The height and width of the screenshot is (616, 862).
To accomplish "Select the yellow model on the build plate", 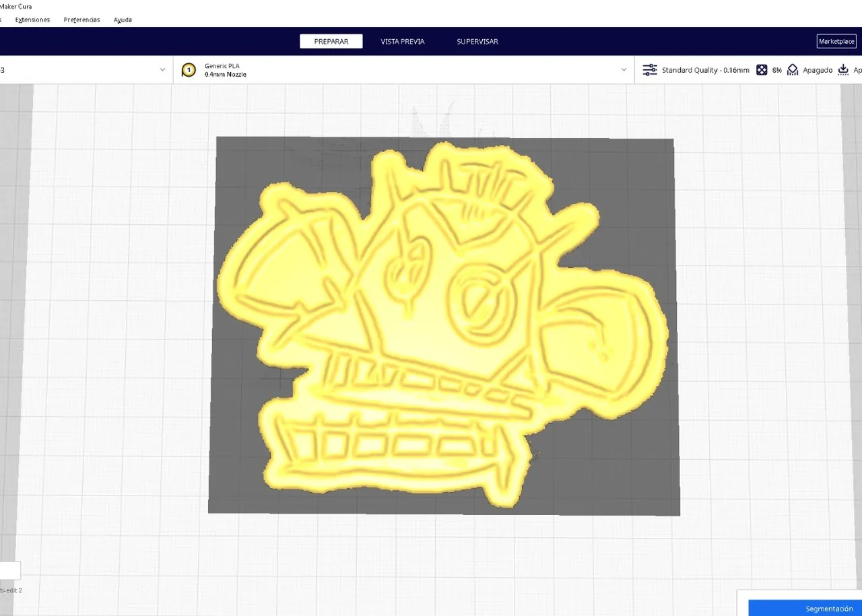I will (438, 316).
